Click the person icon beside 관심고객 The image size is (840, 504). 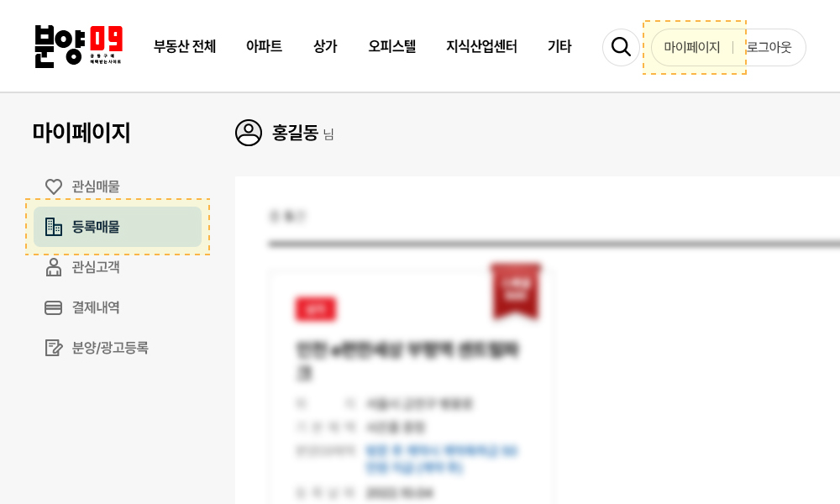[54, 267]
